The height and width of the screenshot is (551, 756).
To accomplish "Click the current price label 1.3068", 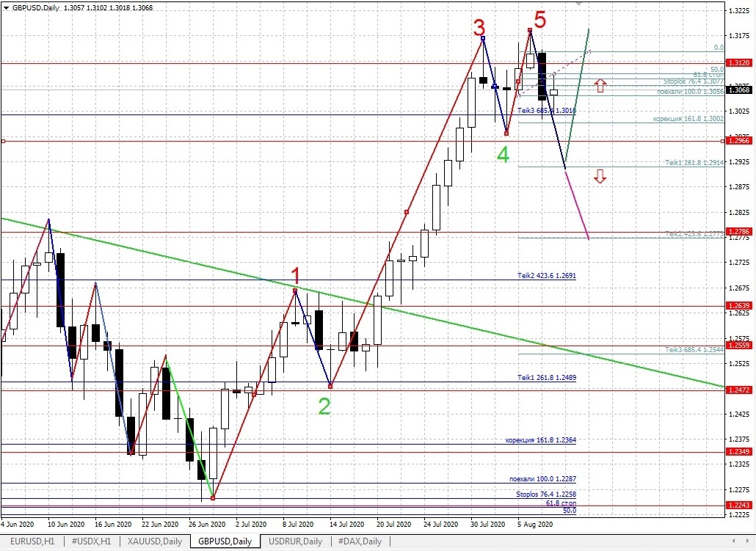I will tap(739, 90).
